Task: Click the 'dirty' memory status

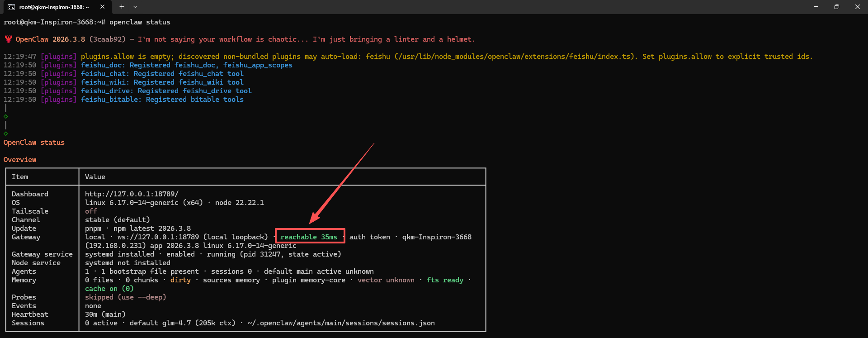Action: 180,280
